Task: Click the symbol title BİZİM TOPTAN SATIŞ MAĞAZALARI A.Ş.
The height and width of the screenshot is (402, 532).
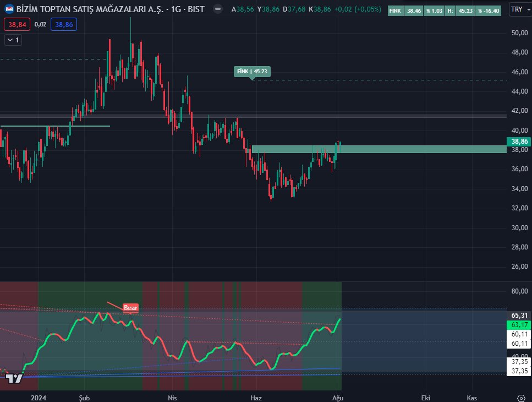Action: click(x=90, y=9)
